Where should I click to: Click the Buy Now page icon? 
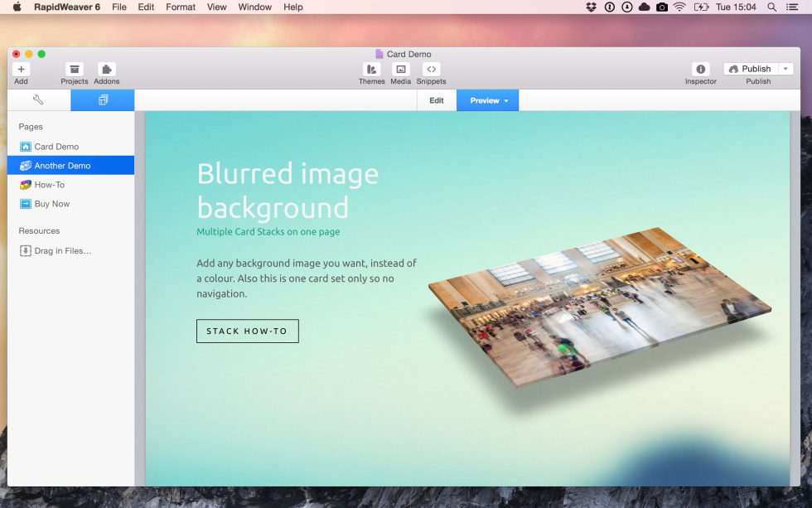(26, 204)
